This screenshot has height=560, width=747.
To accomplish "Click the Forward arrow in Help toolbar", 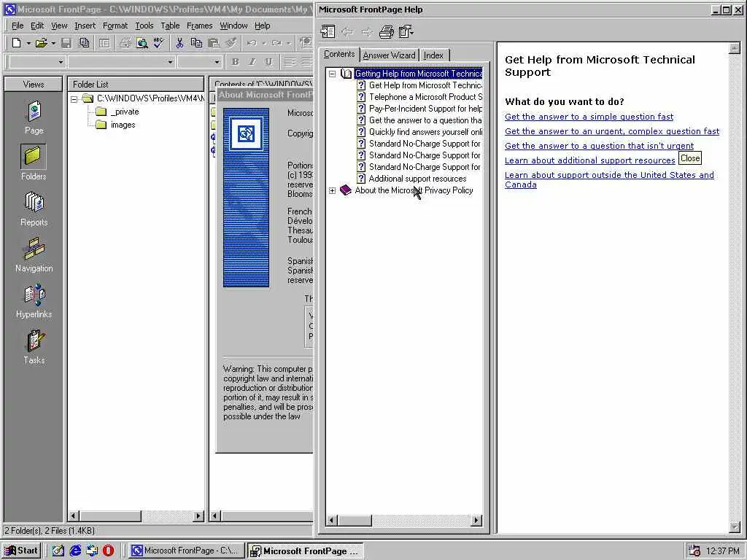I will pos(367,32).
